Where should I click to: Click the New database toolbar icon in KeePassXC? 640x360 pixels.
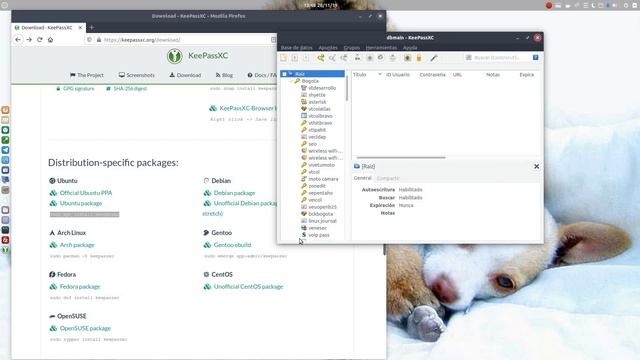[283, 58]
